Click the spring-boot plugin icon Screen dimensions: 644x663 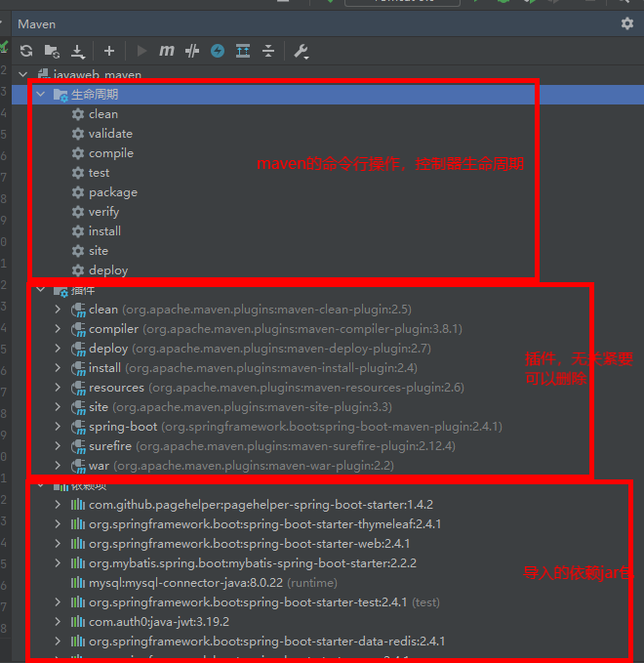(78, 427)
